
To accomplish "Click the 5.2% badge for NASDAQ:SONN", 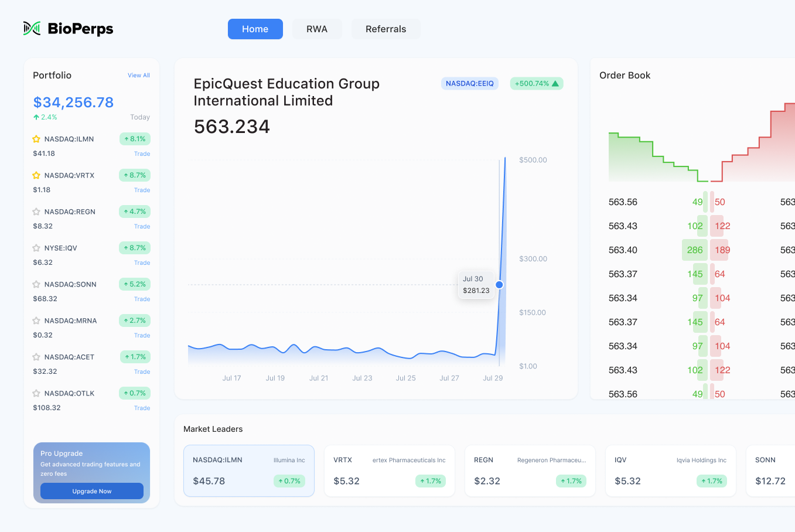I will point(135,284).
